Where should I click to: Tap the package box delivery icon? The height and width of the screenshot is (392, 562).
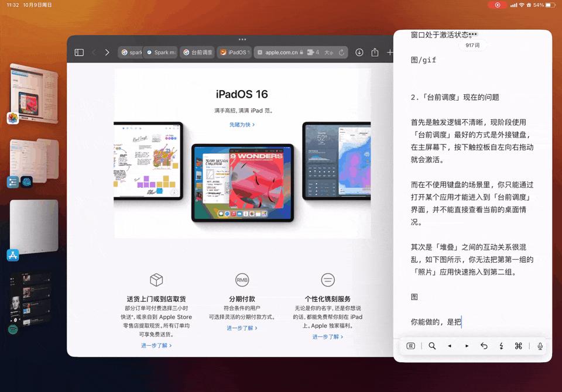pyautogui.click(x=156, y=280)
